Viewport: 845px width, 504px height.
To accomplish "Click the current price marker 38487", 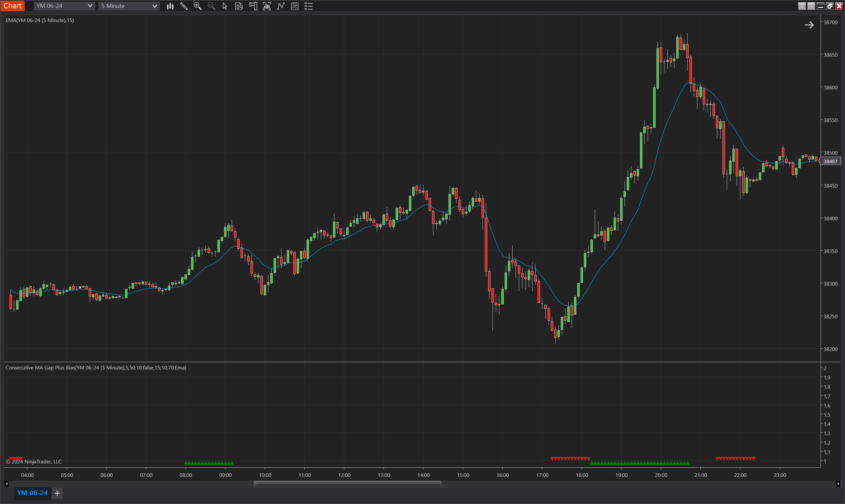I will coord(830,161).
